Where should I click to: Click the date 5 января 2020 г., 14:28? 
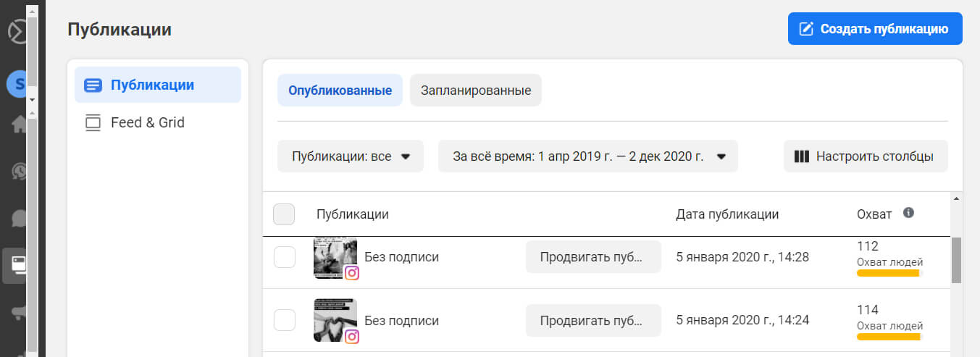[x=742, y=257]
